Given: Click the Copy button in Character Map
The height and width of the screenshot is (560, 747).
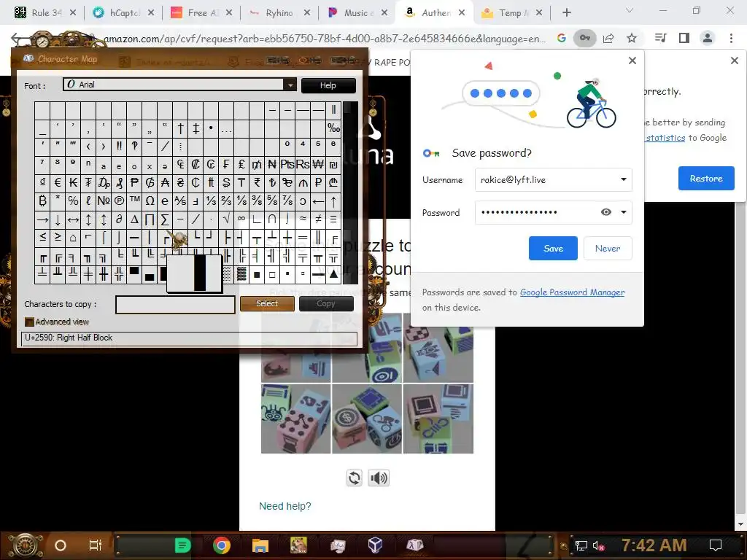Looking at the screenshot, I should [x=326, y=303].
